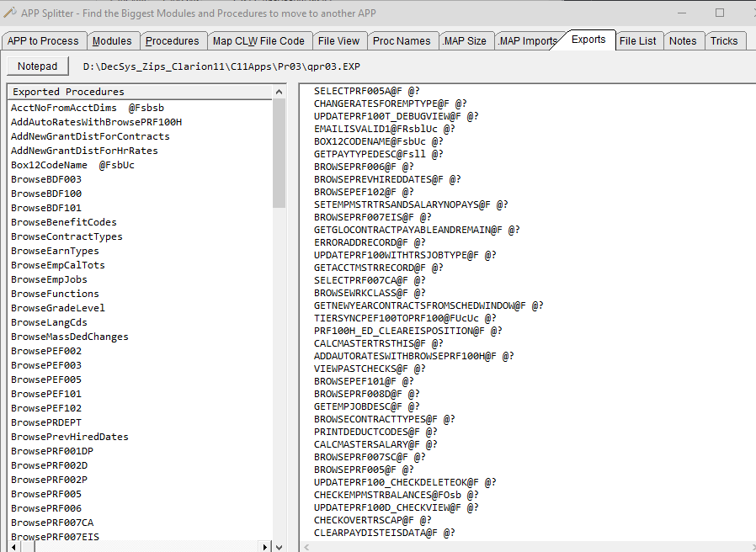
Task: Open the .MAP Size tab
Action: point(464,40)
